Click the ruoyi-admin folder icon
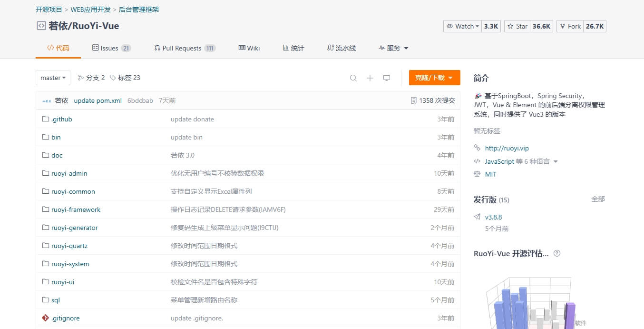 [x=46, y=173]
